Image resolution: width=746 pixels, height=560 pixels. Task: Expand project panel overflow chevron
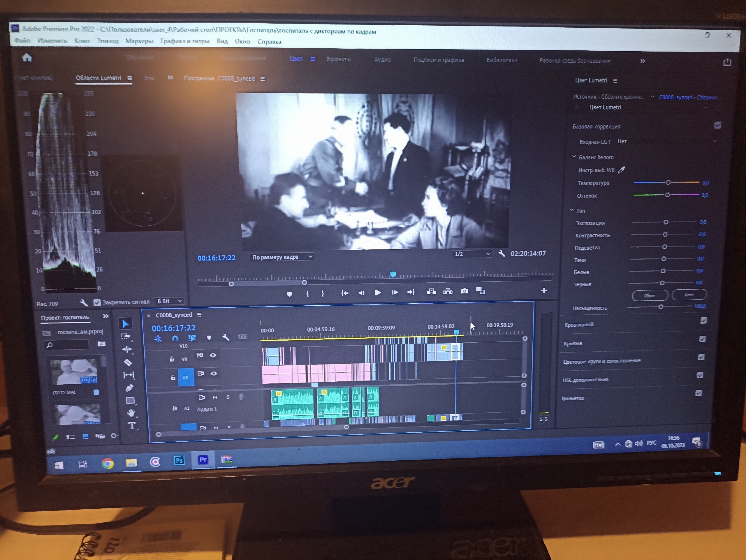point(105,316)
